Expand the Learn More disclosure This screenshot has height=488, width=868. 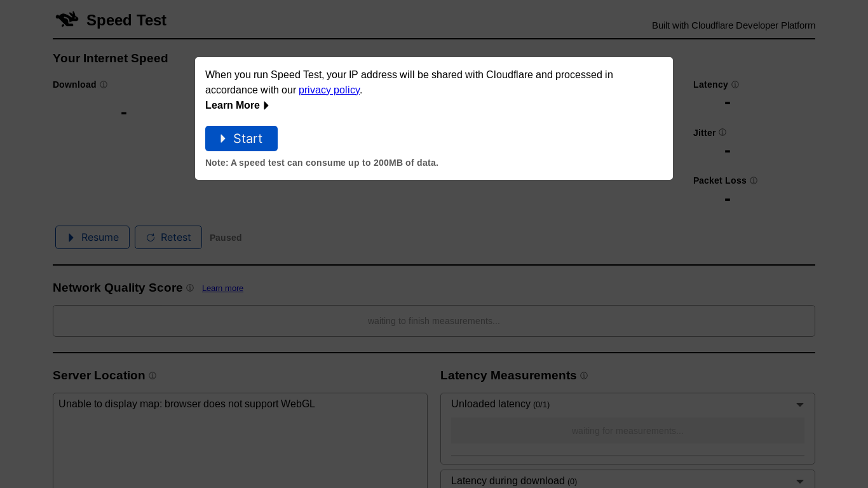point(237,105)
